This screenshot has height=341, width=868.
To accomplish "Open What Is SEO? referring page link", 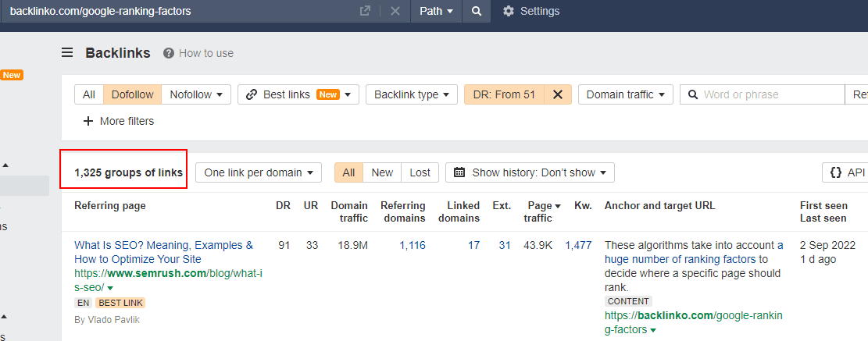I will (164, 252).
